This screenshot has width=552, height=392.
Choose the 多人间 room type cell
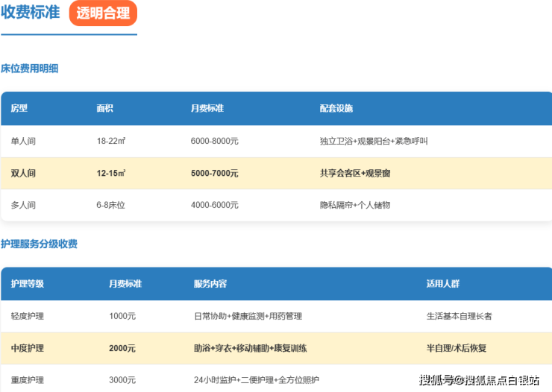click(23, 205)
